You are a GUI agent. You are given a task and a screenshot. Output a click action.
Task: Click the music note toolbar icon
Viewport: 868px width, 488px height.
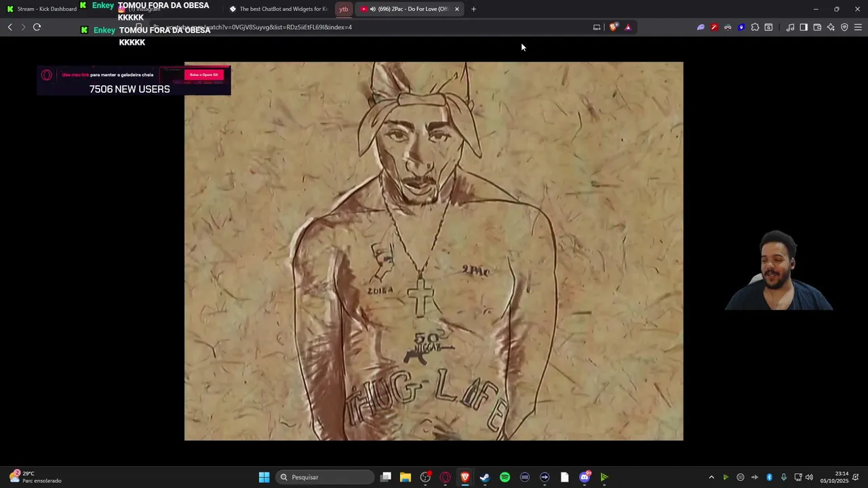point(790,27)
